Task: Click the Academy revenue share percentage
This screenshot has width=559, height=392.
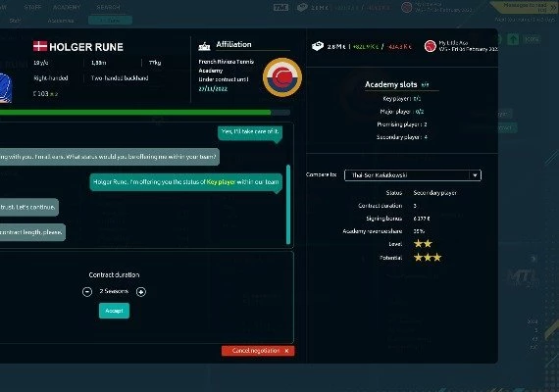Action: point(419,231)
